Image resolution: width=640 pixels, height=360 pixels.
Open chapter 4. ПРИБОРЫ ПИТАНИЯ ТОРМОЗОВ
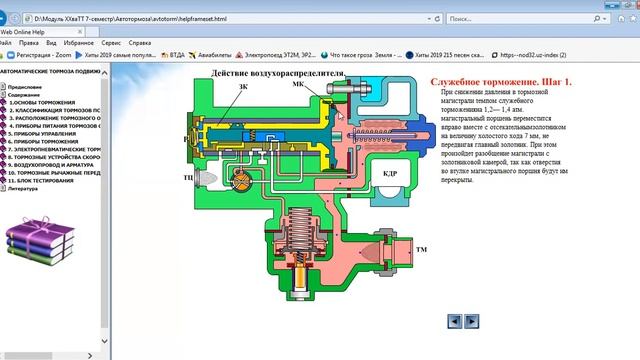[x=54, y=126]
